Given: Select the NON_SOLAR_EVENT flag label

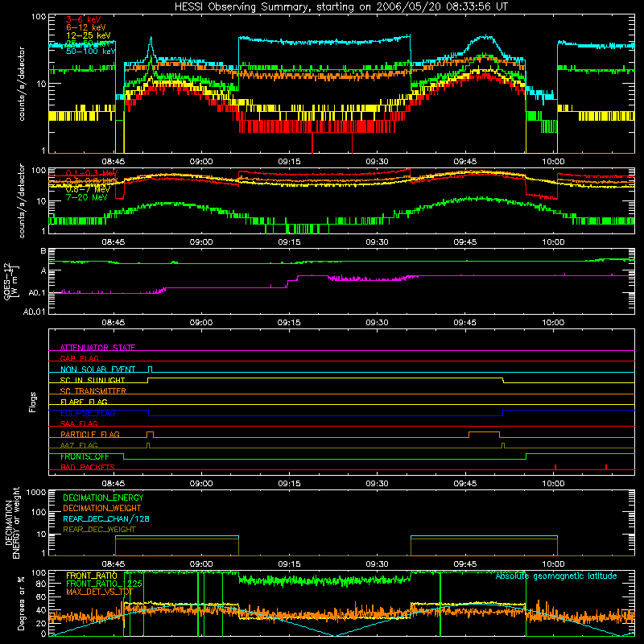Looking at the screenshot, I should coord(97,369).
